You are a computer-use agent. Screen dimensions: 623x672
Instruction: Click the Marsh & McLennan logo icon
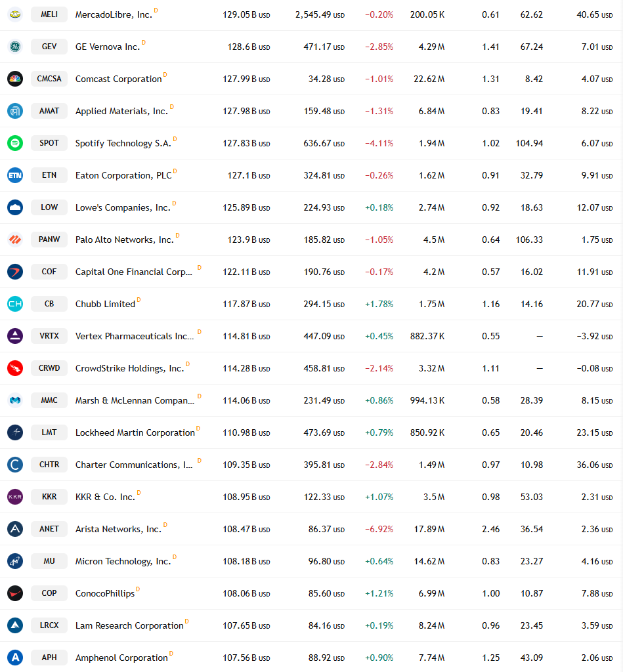coord(15,400)
